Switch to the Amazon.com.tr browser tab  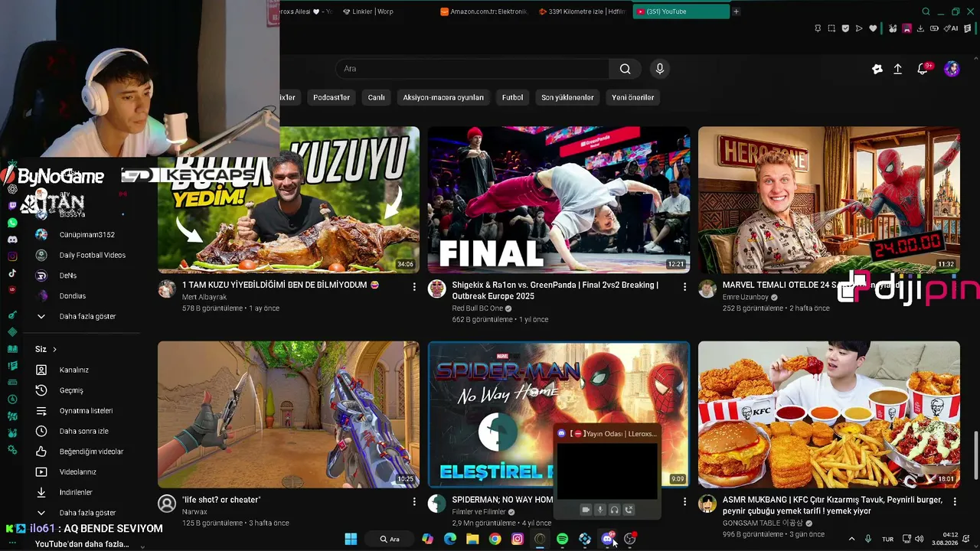pyautogui.click(x=485, y=11)
